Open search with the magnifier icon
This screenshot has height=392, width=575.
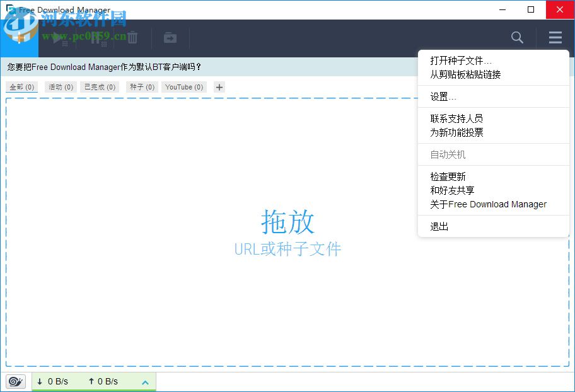click(517, 38)
